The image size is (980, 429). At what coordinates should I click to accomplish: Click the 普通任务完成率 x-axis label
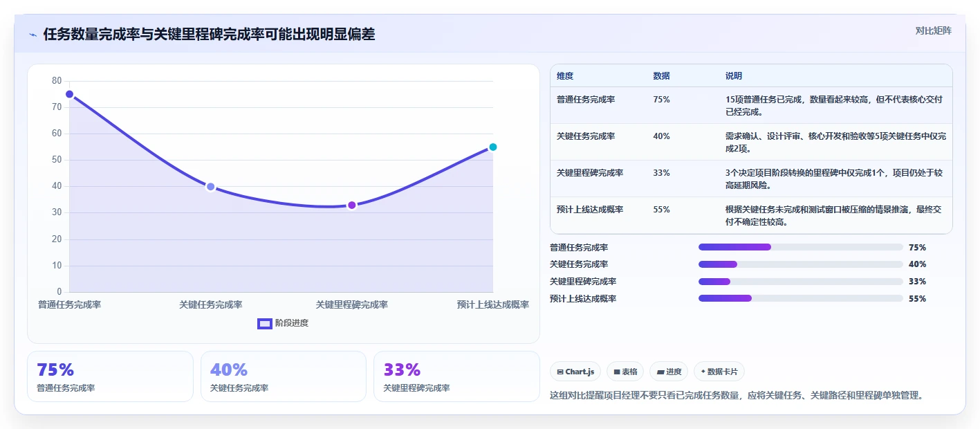[x=69, y=304]
